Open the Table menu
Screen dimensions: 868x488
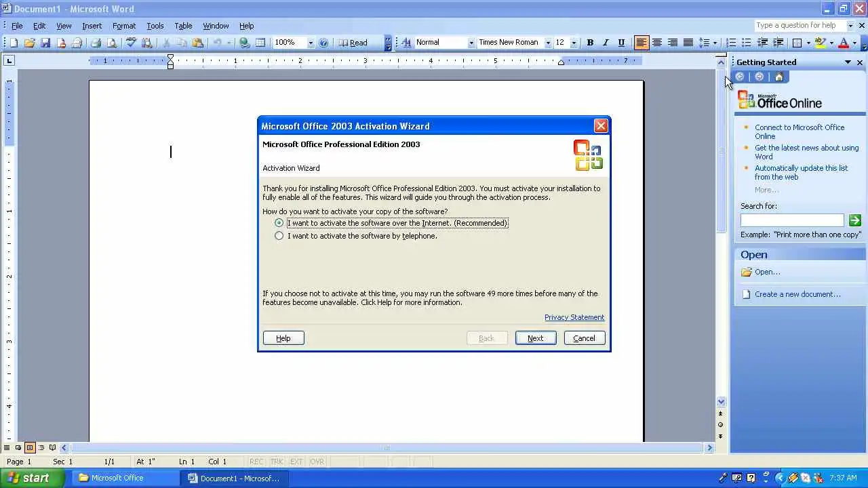(x=183, y=26)
